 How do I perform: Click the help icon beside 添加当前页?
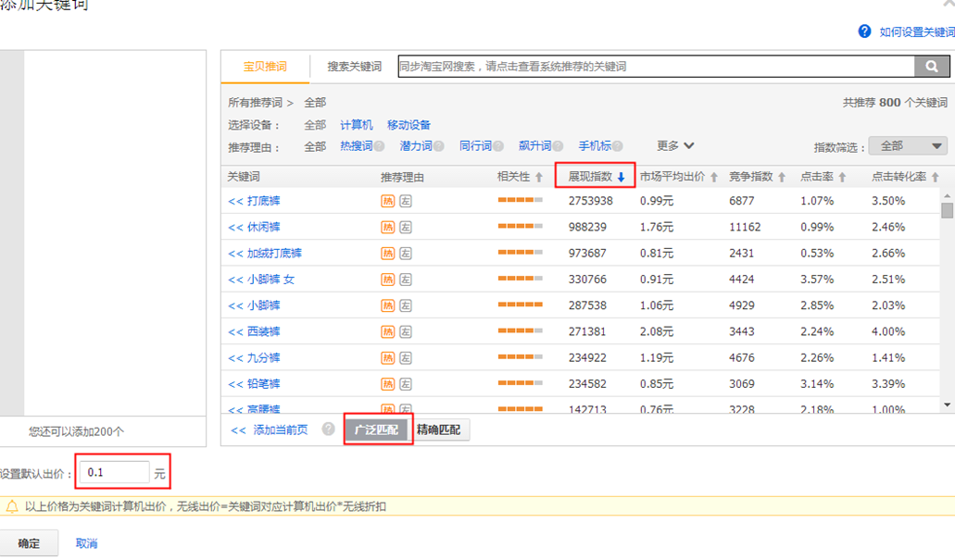pos(328,429)
